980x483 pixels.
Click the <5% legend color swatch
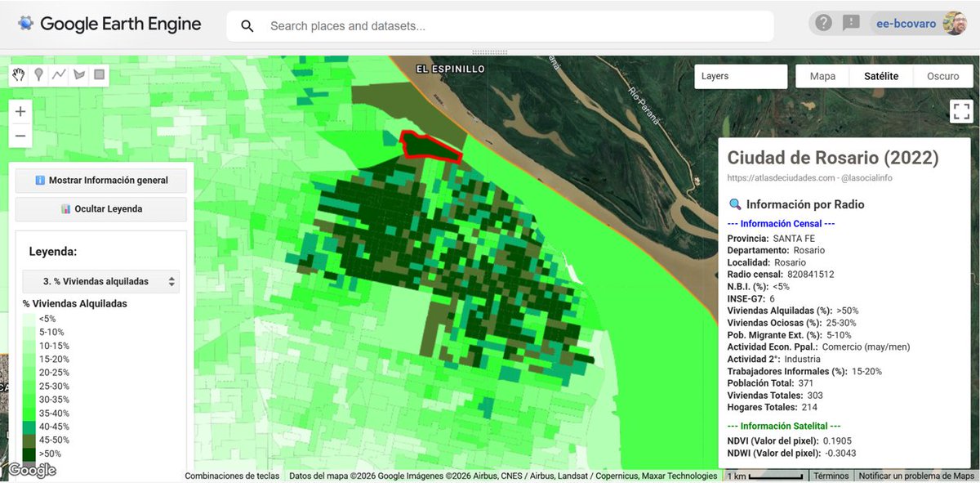pyautogui.click(x=29, y=319)
